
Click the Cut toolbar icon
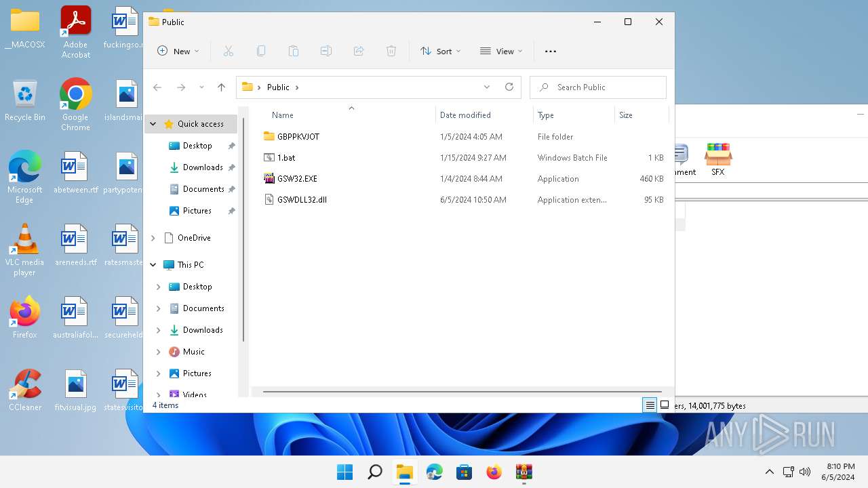click(x=229, y=51)
